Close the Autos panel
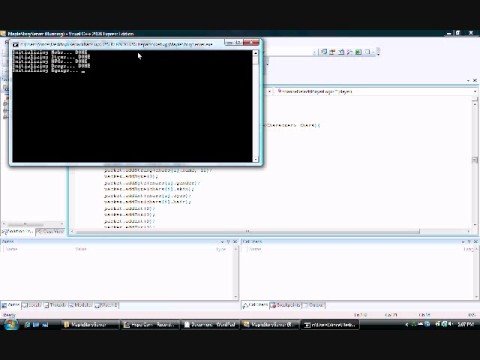This screenshot has height=360, width=480. (x=235, y=241)
